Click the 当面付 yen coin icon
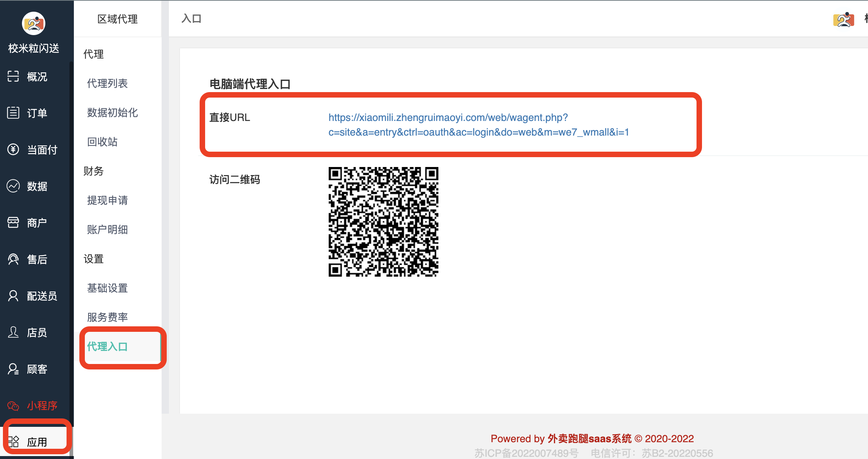This screenshot has width=868, height=459. (13, 149)
